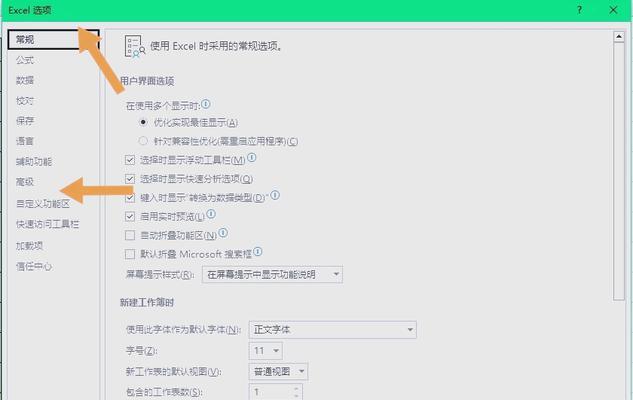The image size is (633, 400).
Task: Open the 常规 category in sidebar
Action: pos(53,40)
